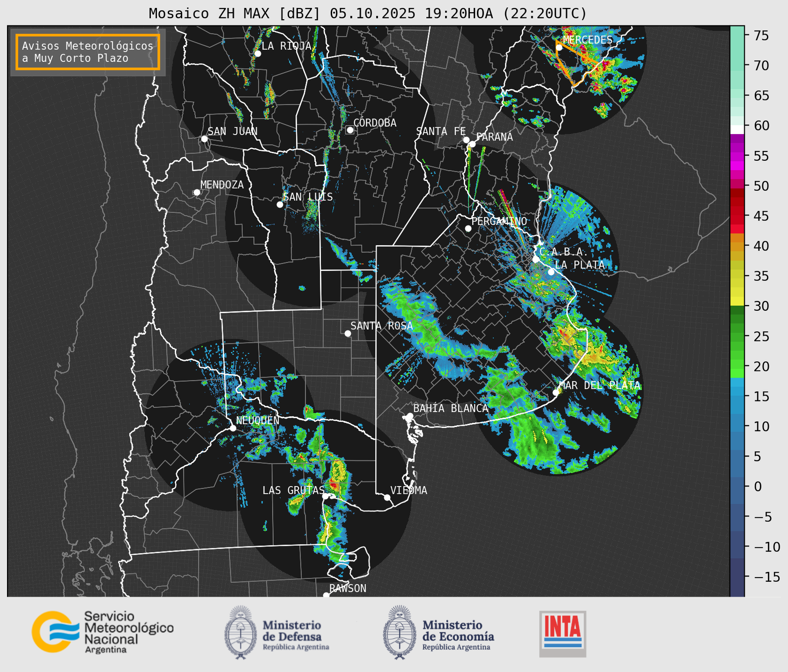Click the 'MAR DEL PLATA' label text
This screenshot has height=672, width=788.
click(x=599, y=386)
